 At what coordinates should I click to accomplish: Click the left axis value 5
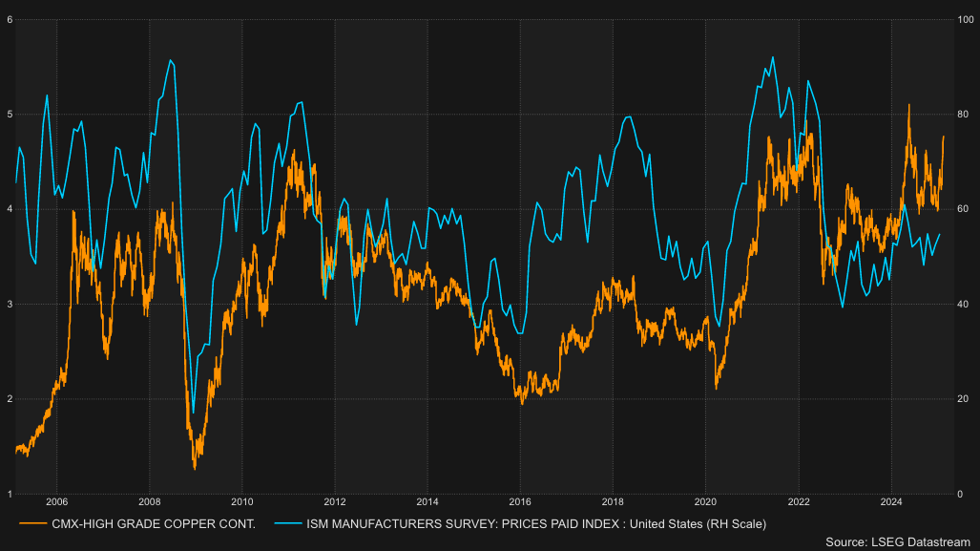(10, 115)
